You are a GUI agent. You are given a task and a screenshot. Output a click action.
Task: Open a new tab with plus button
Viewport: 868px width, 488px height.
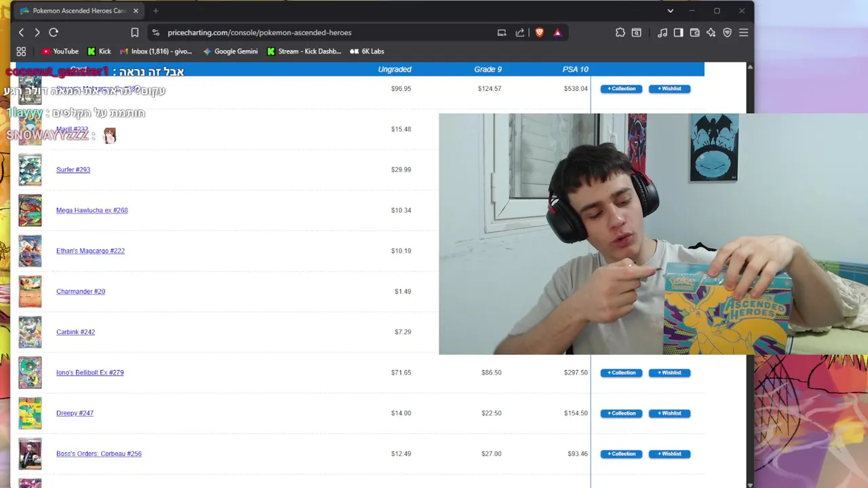click(x=155, y=11)
